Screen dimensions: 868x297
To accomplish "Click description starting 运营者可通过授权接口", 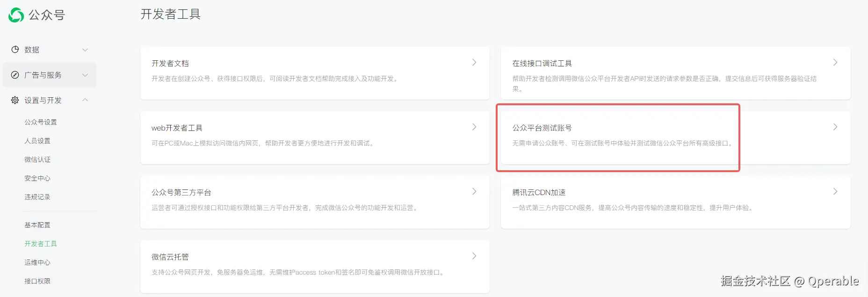I will (x=285, y=208).
